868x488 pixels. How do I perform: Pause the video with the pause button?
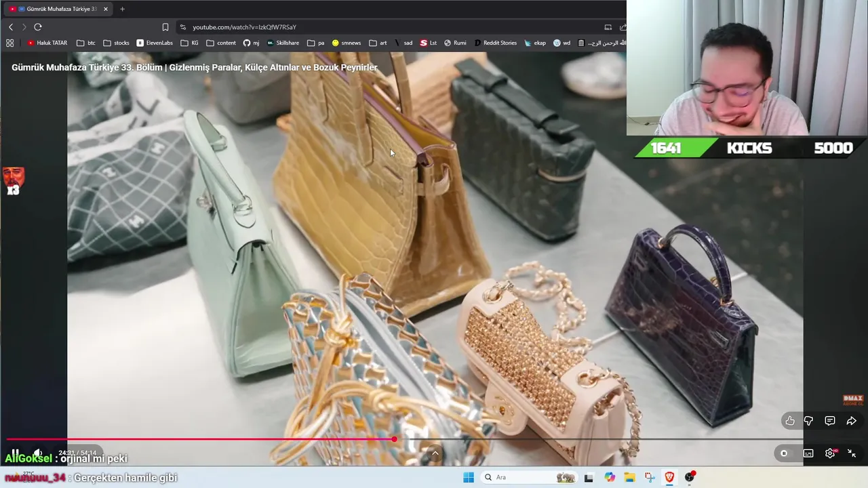pyautogui.click(x=15, y=453)
